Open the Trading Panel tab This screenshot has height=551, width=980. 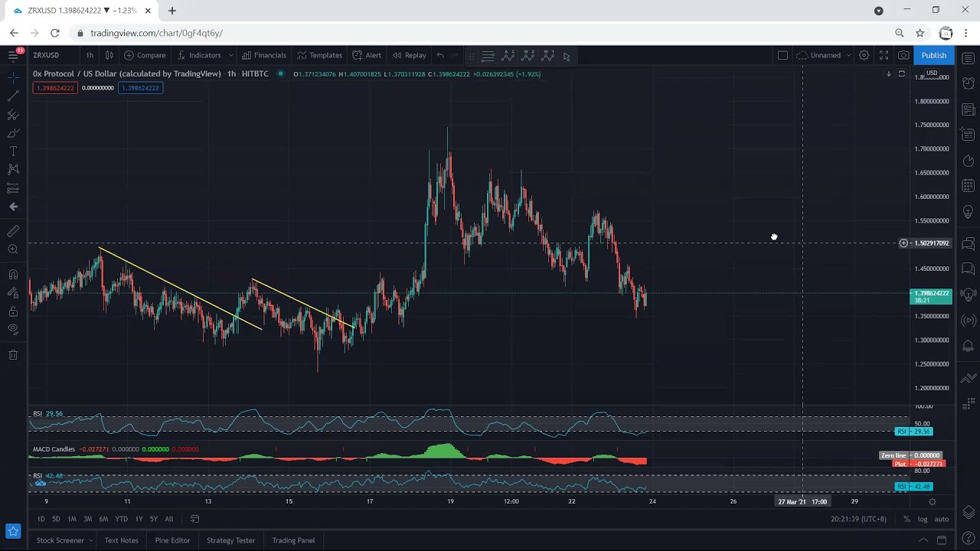[293, 540]
